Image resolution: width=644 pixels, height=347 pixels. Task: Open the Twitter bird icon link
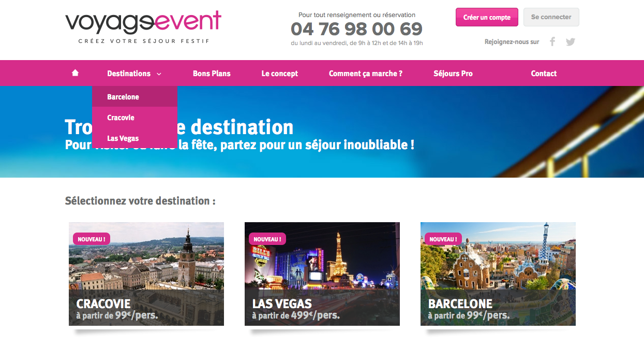(571, 42)
